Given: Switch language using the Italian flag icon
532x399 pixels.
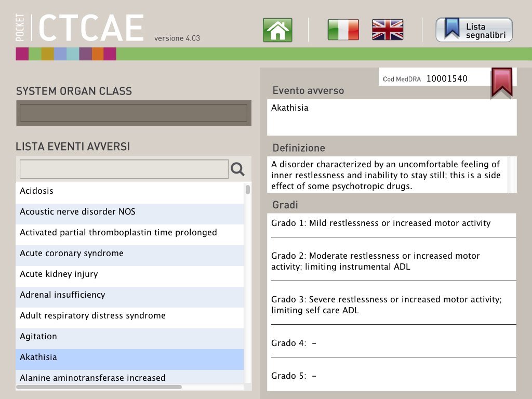Looking at the screenshot, I should pyautogui.click(x=343, y=30).
